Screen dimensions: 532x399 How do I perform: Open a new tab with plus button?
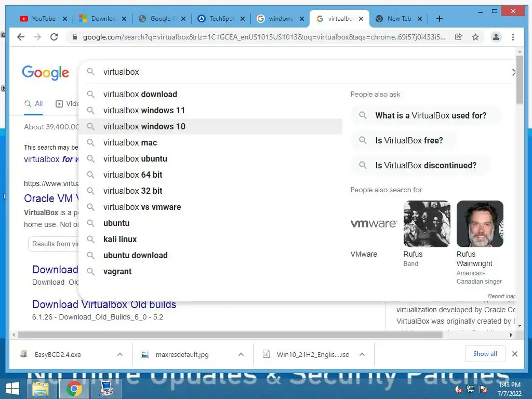pyautogui.click(x=440, y=19)
